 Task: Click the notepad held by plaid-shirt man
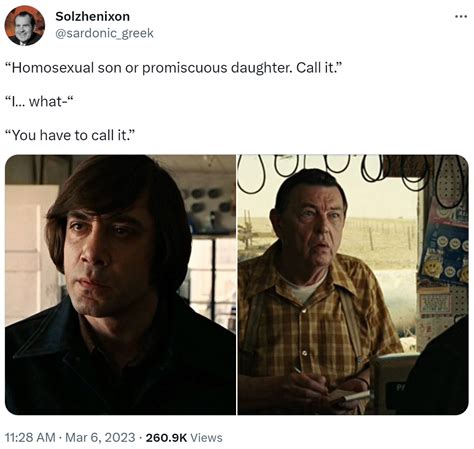[348, 397]
